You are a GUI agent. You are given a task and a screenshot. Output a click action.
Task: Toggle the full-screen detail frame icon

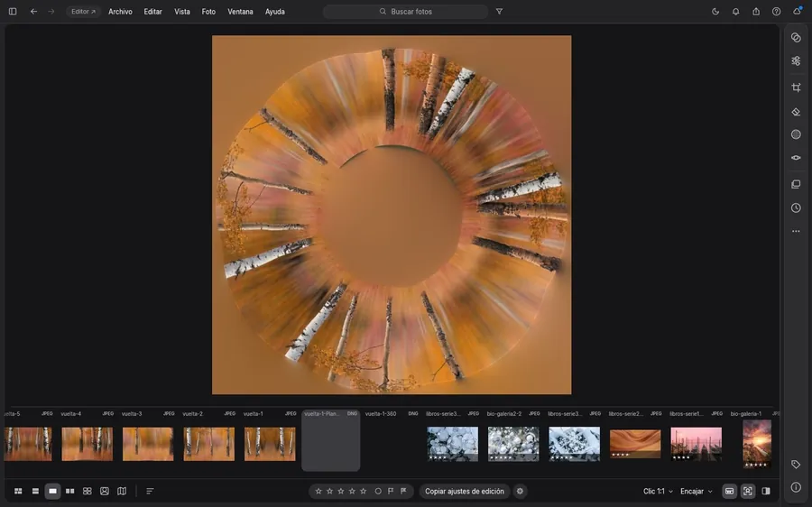(x=748, y=491)
